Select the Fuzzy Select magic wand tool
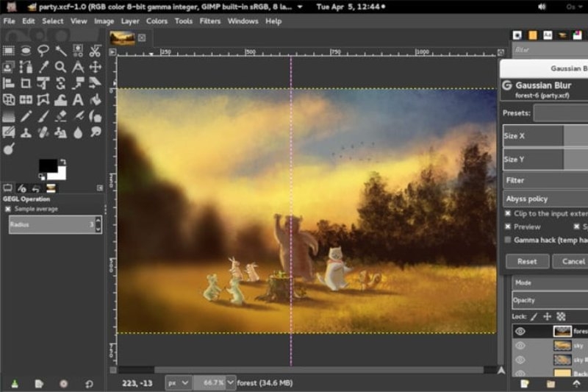Screen dimensions: 588x392 (x=60, y=50)
